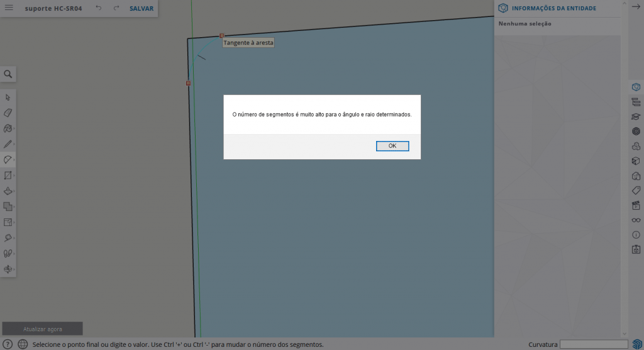Open the Scenes clapperboard panel
The height and width of the screenshot is (350, 644).
coord(636,205)
